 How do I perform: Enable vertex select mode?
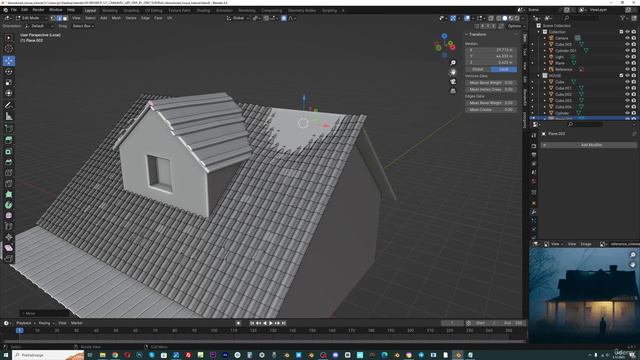[x=53, y=18]
